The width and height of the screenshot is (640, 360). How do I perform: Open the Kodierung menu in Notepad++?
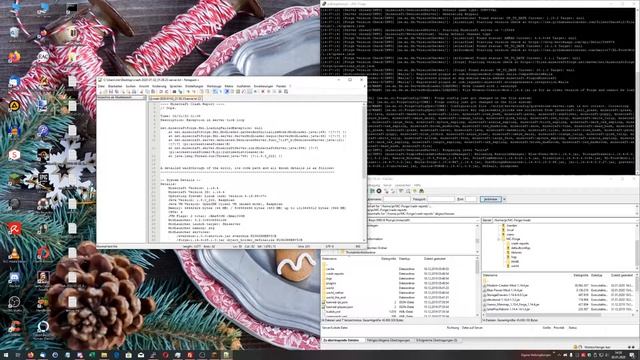[159, 86]
